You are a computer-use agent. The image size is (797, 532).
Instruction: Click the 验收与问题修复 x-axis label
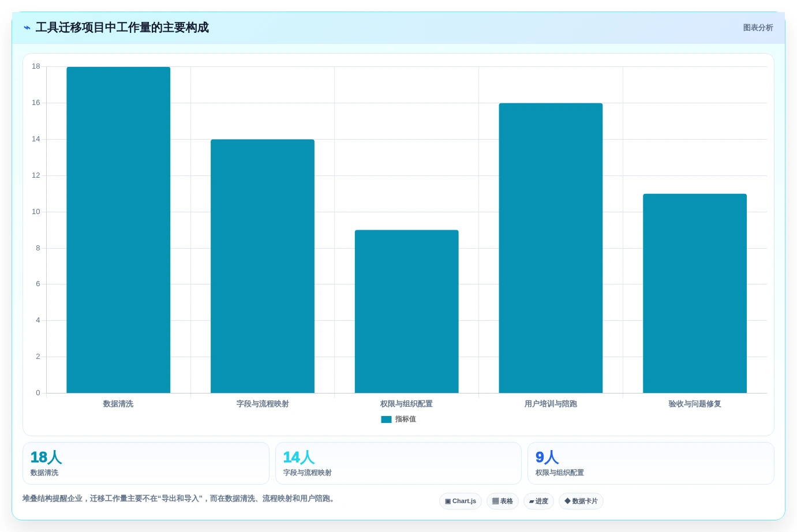coord(695,404)
